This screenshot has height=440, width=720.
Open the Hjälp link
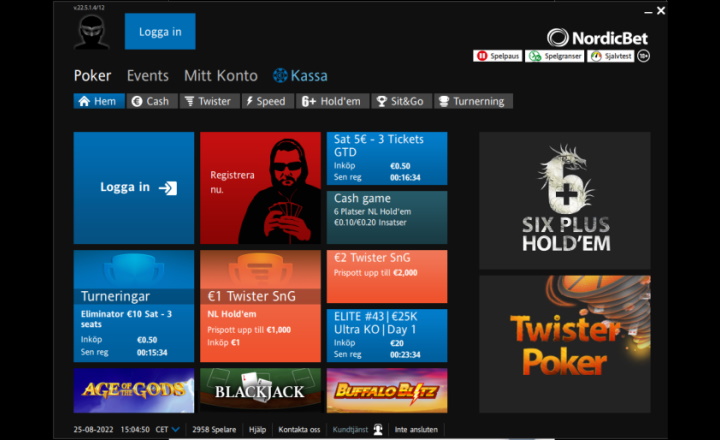coord(257,429)
